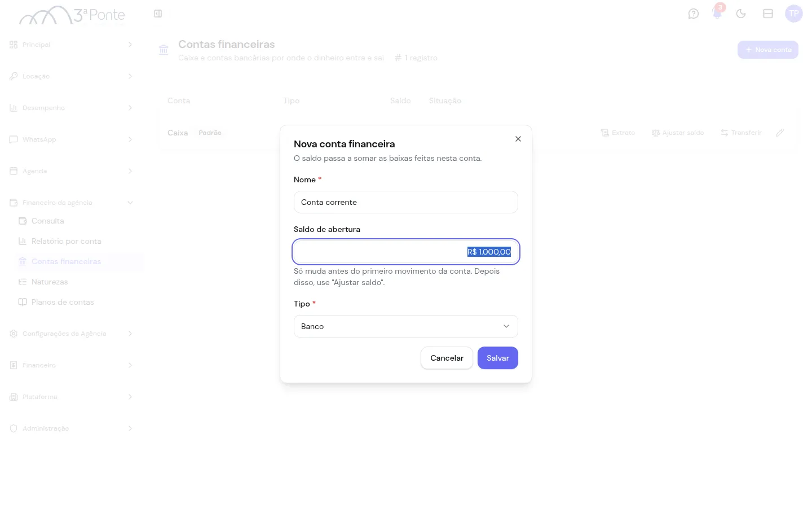The height and width of the screenshot is (508, 812).
Task: Click the Salvar button
Action: (x=498, y=358)
